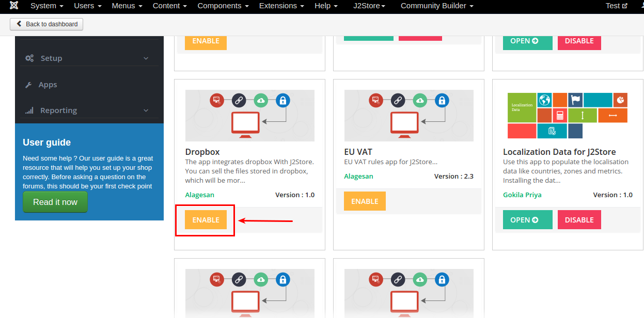This screenshot has width=644, height=318.
Task: Click the link chain icon in EU VAT thumbnail
Action: 398,100
